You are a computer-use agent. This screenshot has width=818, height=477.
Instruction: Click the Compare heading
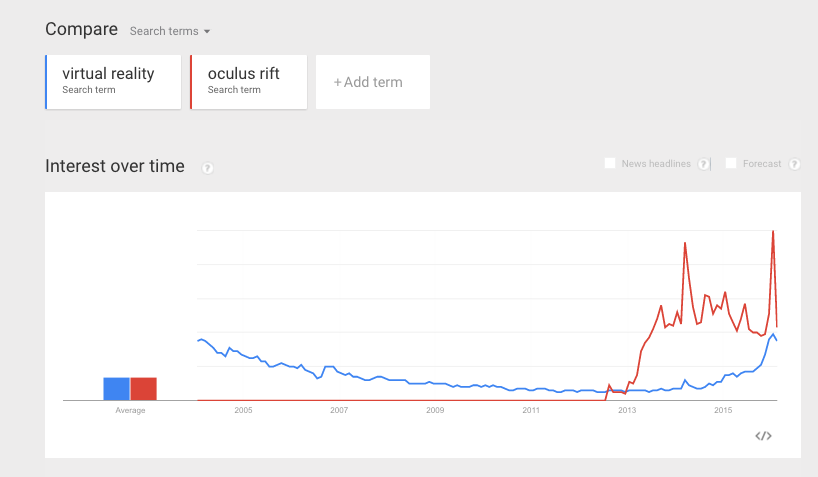click(81, 29)
